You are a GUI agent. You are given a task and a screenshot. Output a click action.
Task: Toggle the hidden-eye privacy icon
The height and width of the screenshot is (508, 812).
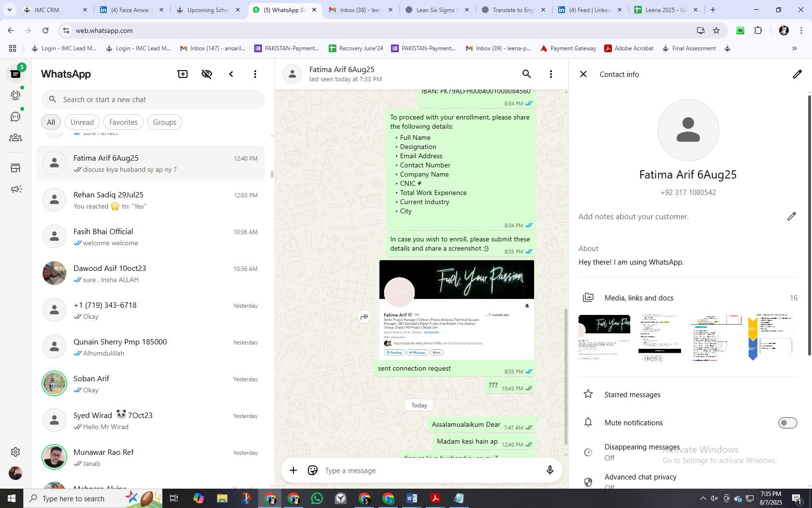coord(207,74)
